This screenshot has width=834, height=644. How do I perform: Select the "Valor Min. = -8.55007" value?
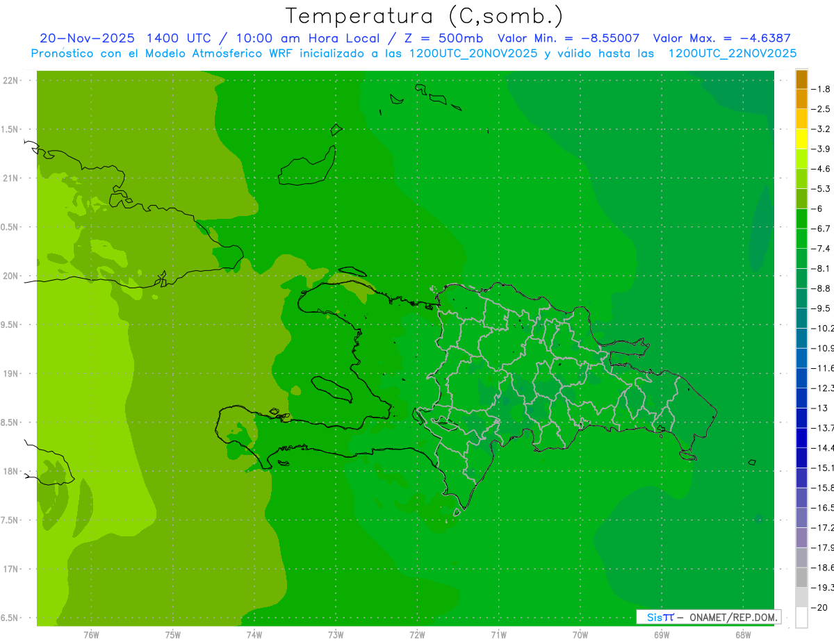569,38
